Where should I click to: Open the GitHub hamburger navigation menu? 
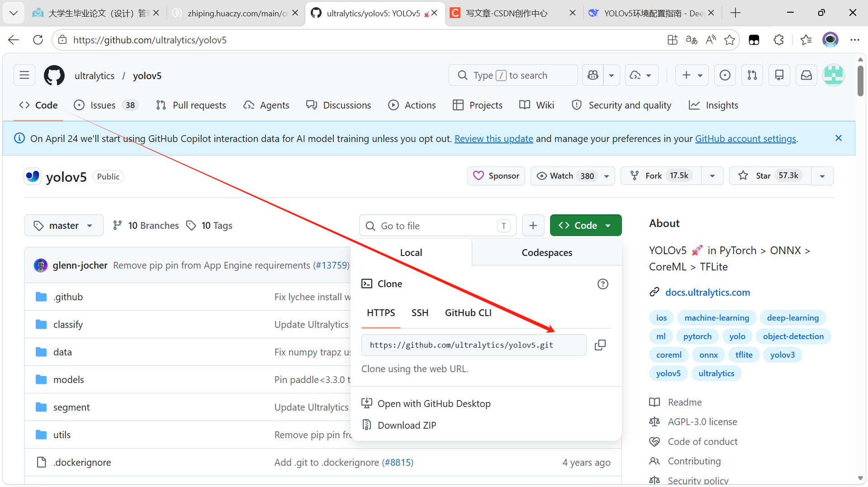click(24, 75)
